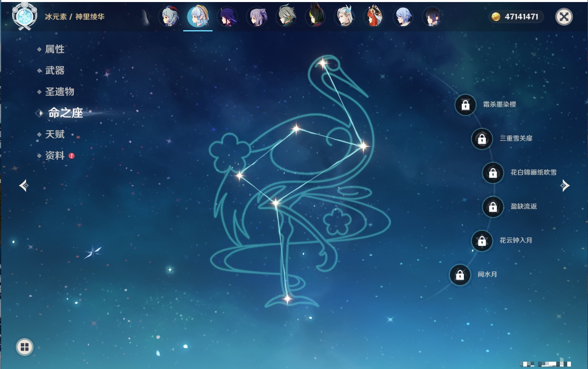Click the 花云钟入月 label text
This screenshot has height=369, width=588.
click(x=516, y=240)
